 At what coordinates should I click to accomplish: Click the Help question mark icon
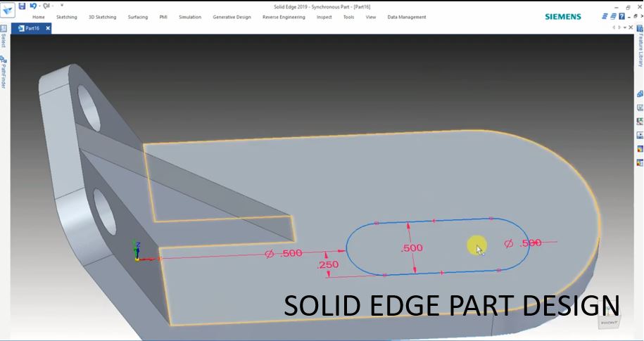(621, 16)
